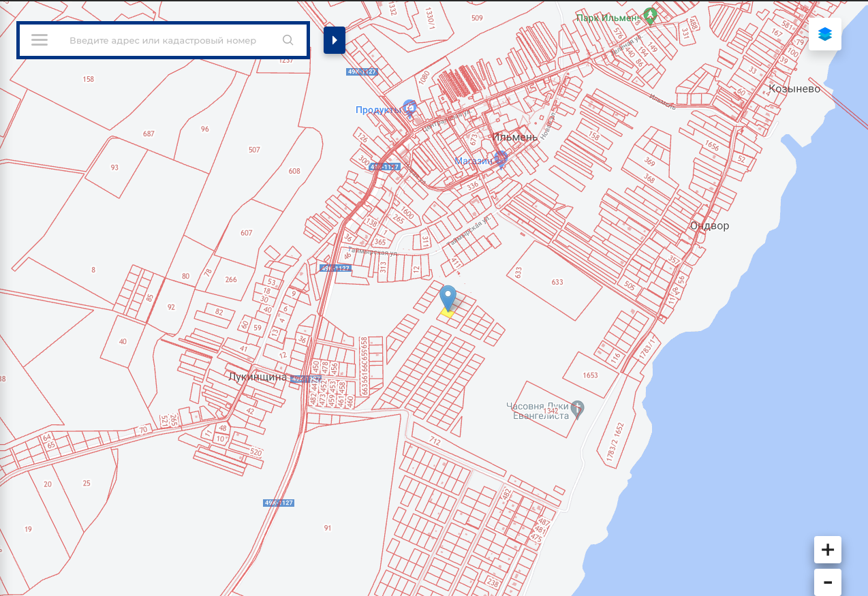This screenshot has height=596, width=868.
Task: Select the Ондвор place name
Action: tap(709, 225)
